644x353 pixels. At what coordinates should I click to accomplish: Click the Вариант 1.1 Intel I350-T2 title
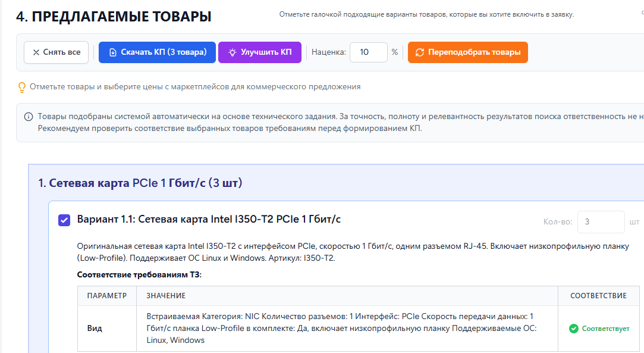pos(209,220)
